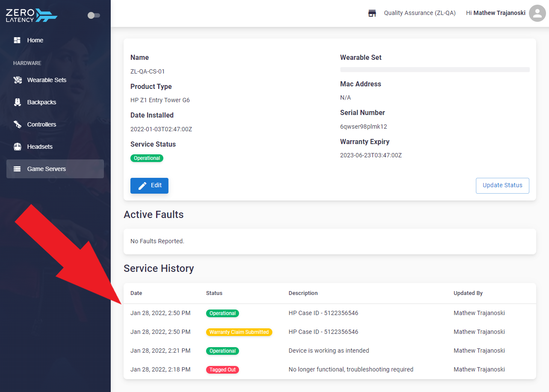549x392 pixels.
Task: Select the Jan 28, 2022, 2:21 PM date
Action: coord(160,351)
